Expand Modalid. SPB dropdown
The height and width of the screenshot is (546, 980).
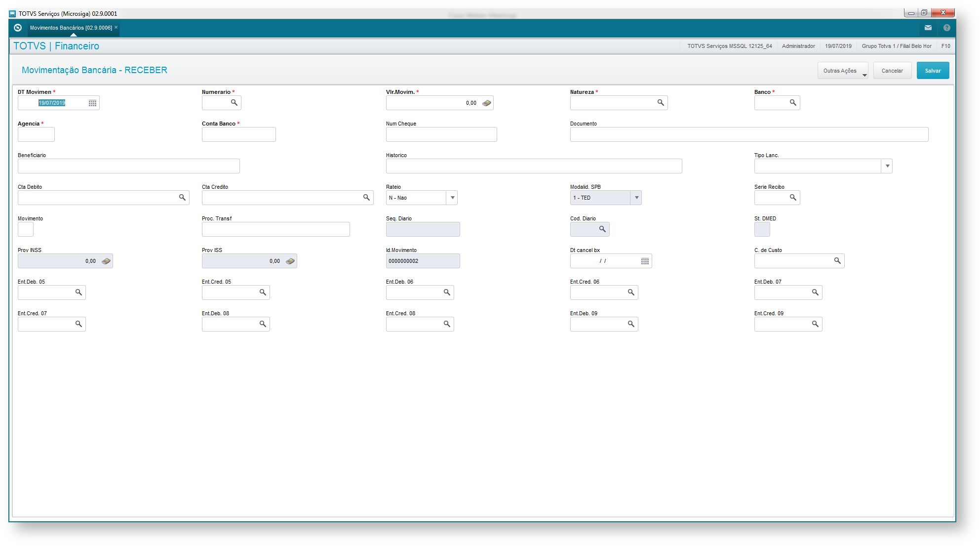(636, 198)
